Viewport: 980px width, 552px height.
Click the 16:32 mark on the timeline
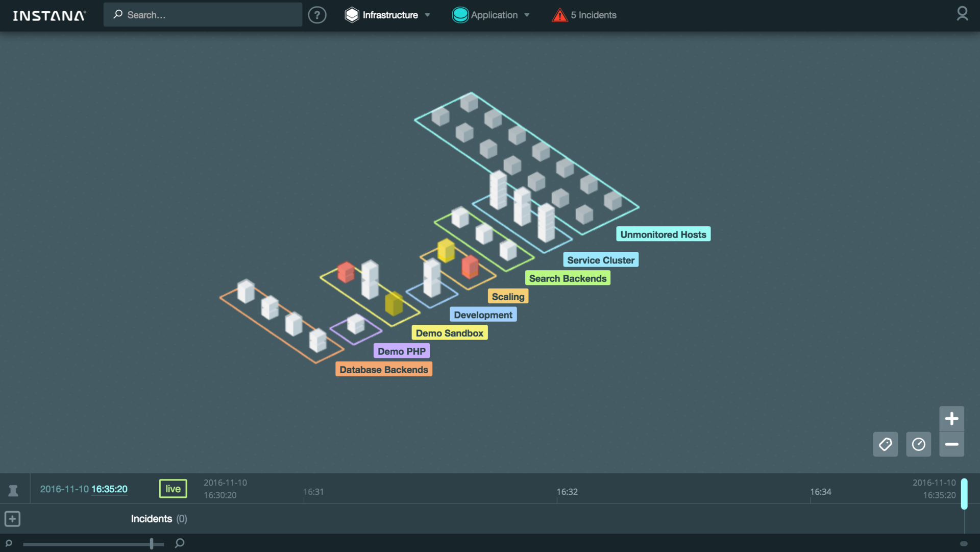[567, 492]
